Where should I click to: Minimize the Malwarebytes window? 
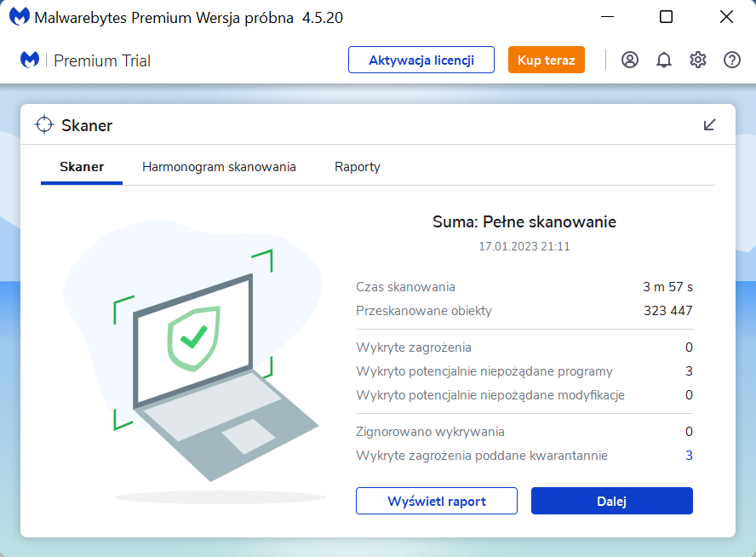[x=608, y=17]
